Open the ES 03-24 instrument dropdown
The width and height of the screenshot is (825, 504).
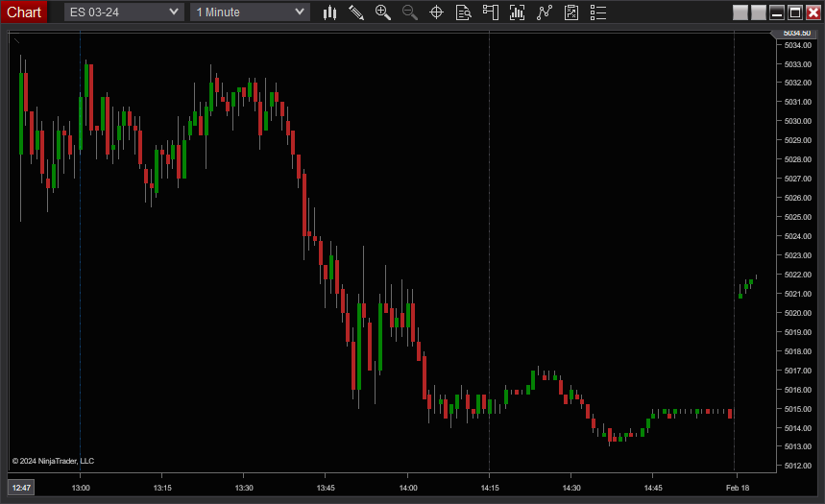(x=124, y=12)
